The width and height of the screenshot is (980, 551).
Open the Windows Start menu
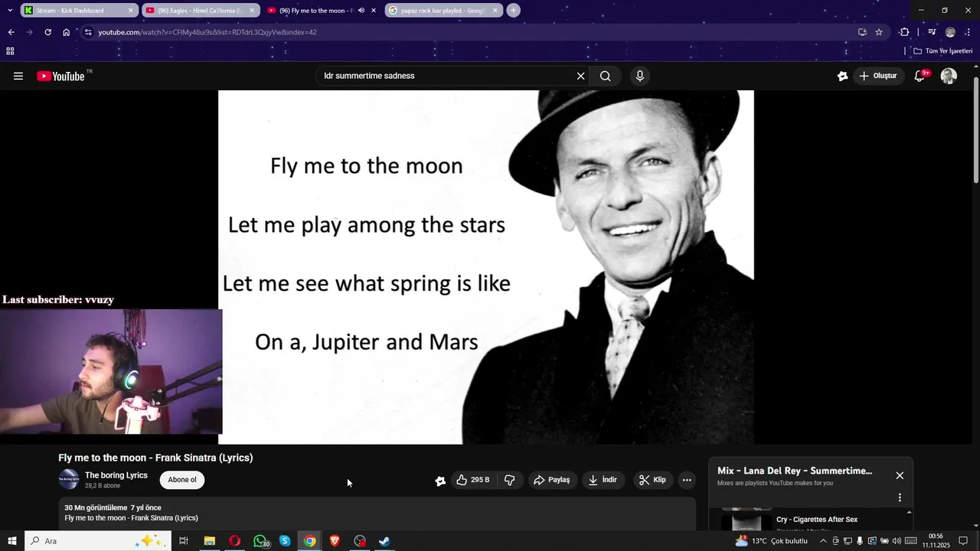pos(12,541)
